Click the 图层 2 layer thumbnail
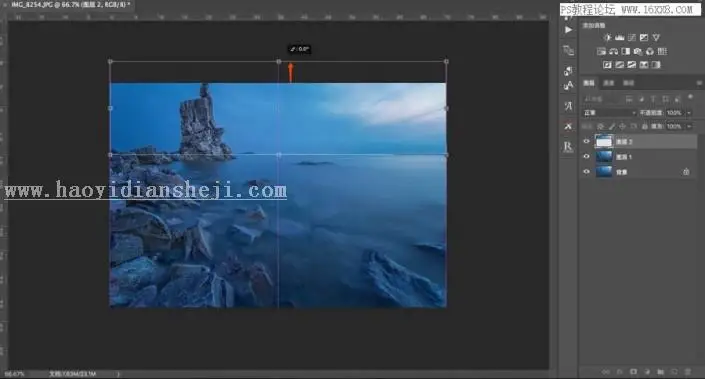 pos(604,142)
